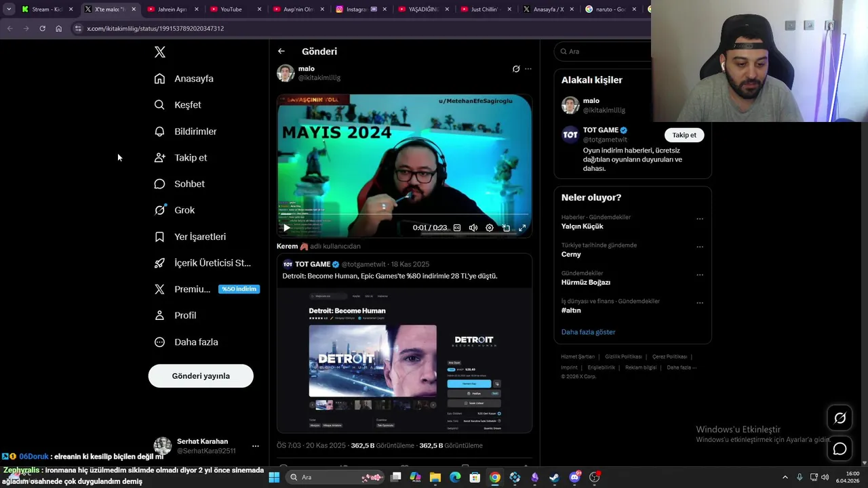
Task: Open Keşfet explore page
Action: tap(178, 105)
